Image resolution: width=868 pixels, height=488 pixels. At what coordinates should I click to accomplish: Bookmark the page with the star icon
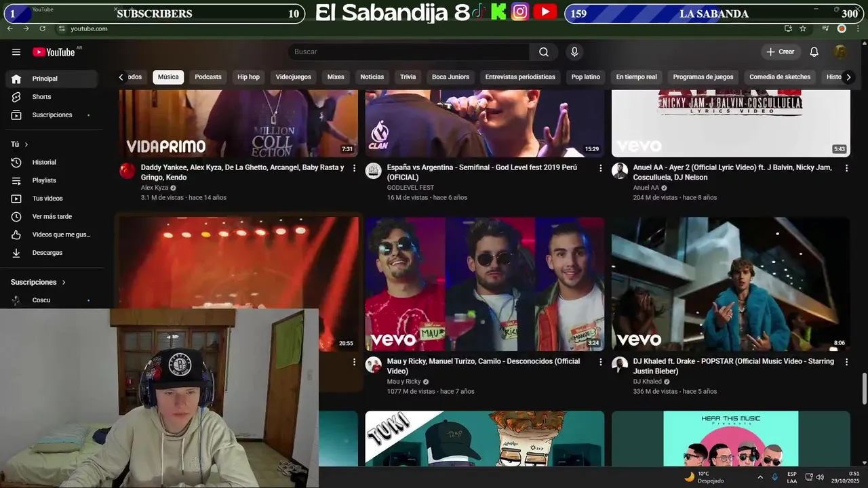tap(803, 28)
